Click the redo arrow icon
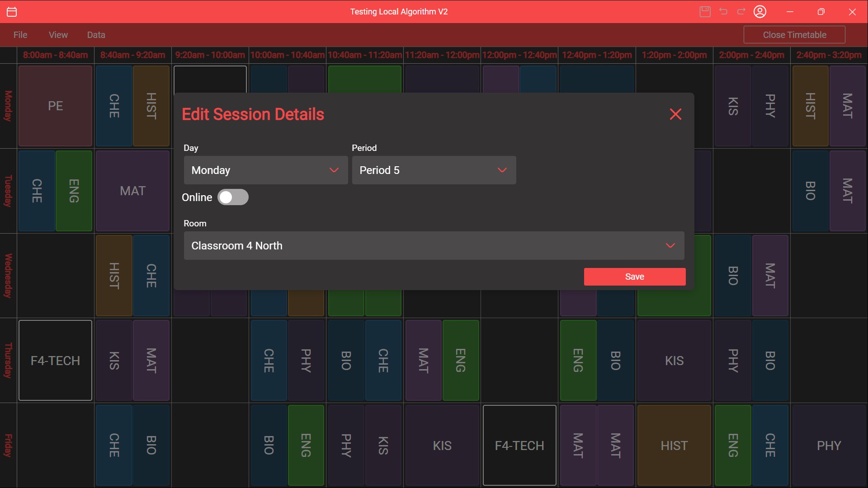 (741, 12)
